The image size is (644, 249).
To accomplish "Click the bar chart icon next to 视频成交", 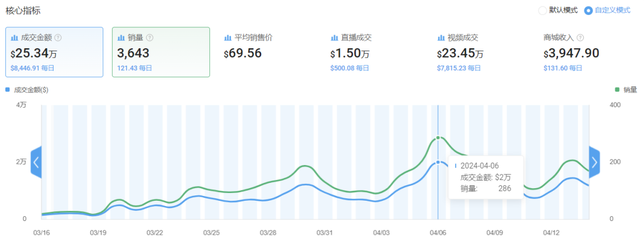I will pos(441,38).
